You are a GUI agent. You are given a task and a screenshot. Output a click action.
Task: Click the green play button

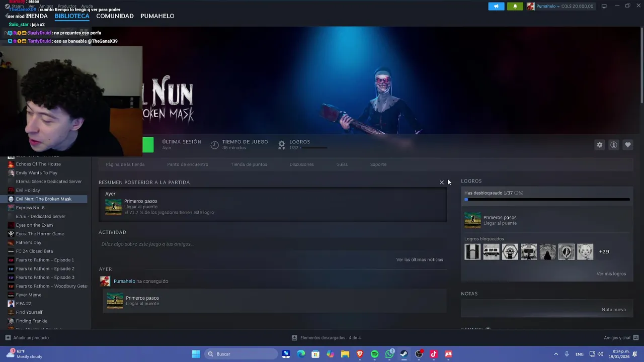click(x=148, y=145)
